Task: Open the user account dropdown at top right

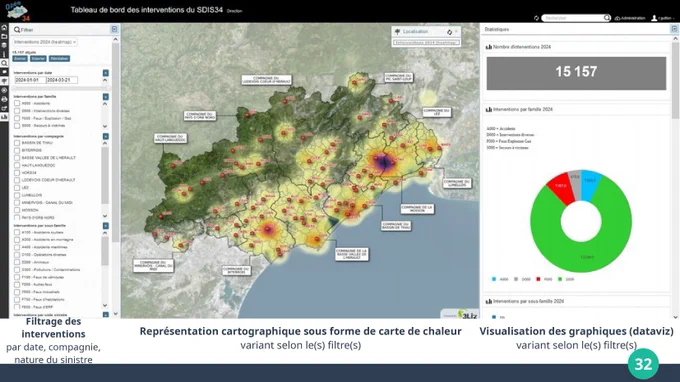Action: coord(664,18)
